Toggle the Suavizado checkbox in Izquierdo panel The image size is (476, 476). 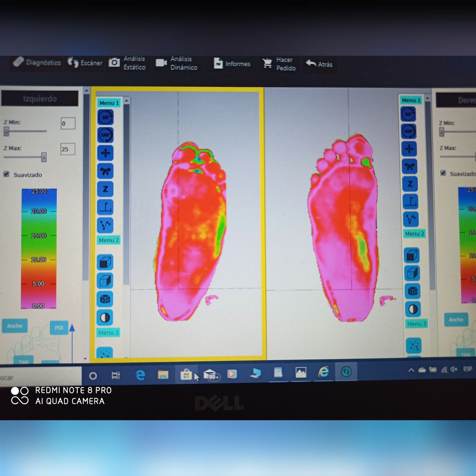pyautogui.click(x=6, y=174)
